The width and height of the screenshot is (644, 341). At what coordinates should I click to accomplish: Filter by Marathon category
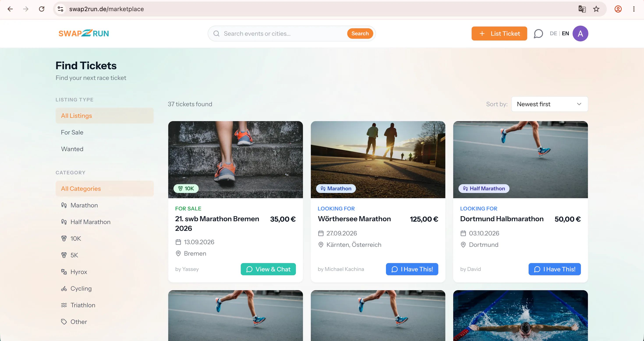[104, 205]
